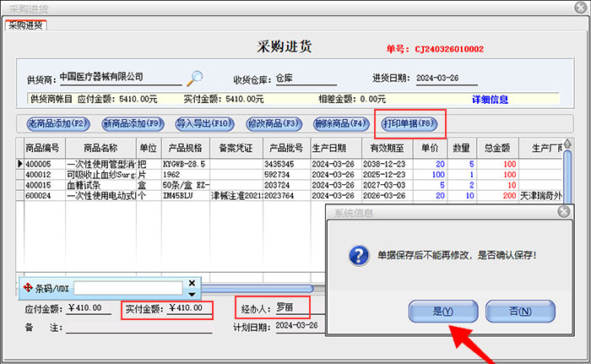The image size is (591, 364).
Task: Click the question mark dialog icon
Action: [x=359, y=254]
